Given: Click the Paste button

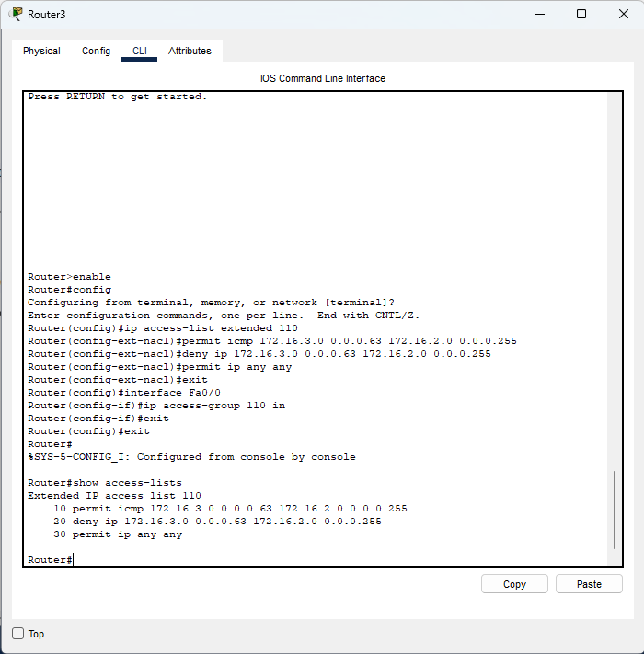Looking at the screenshot, I should tap(589, 584).
